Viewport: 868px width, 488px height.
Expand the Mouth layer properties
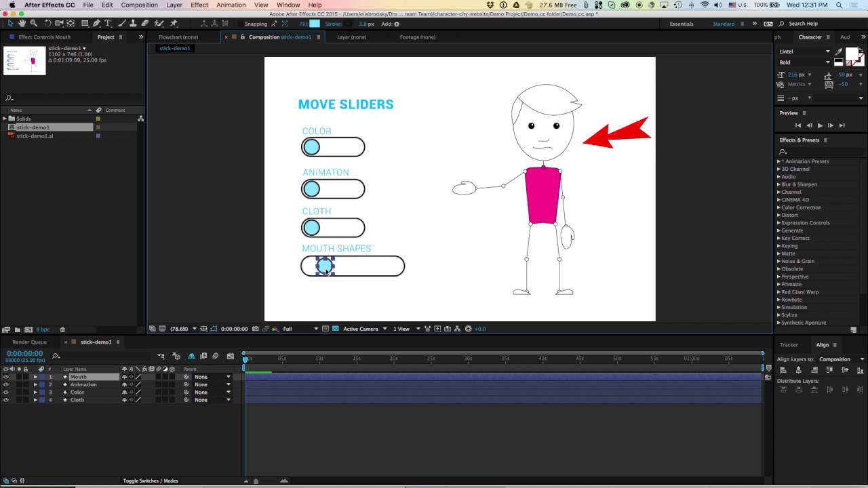pyautogui.click(x=35, y=377)
